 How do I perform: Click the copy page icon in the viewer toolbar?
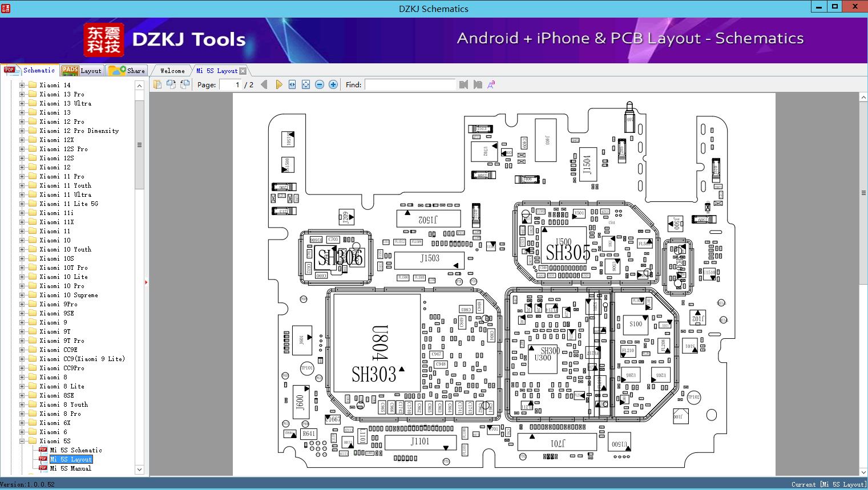tap(157, 84)
